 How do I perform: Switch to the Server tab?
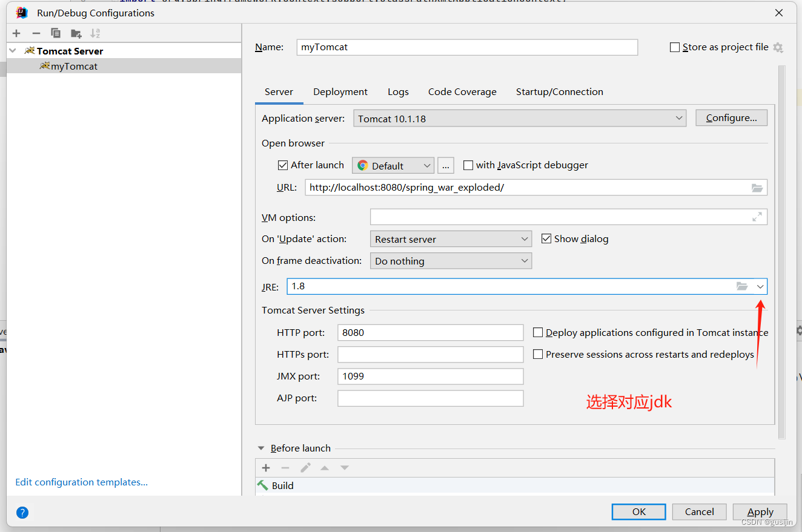point(279,91)
